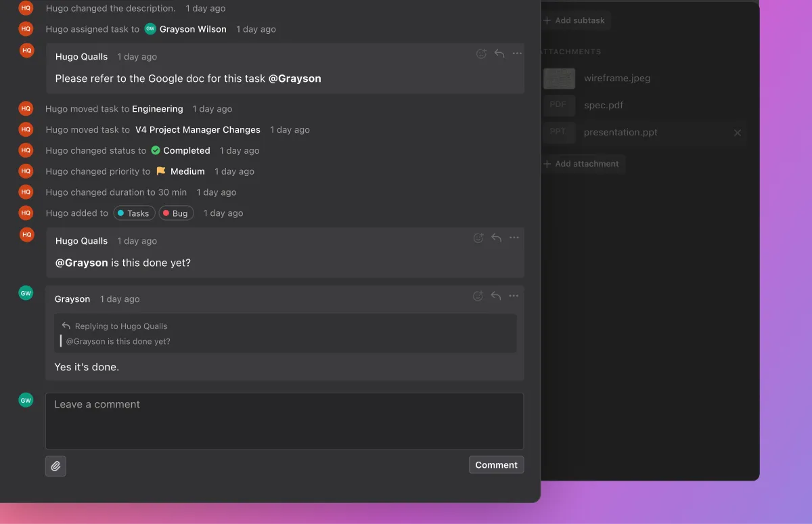The image size is (812, 524).
Task: Open more options on "is this done yet?" comment
Action: click(514, 238)
